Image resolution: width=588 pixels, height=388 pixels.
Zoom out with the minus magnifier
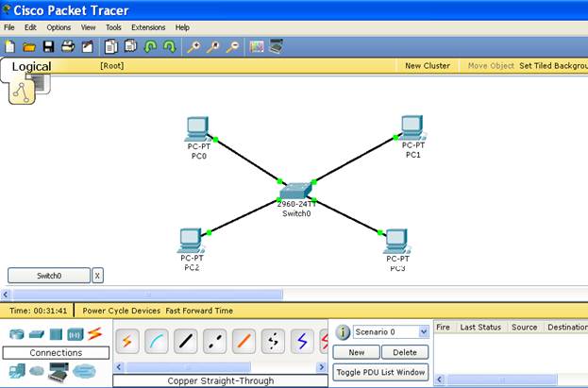(x=233, y=46)
